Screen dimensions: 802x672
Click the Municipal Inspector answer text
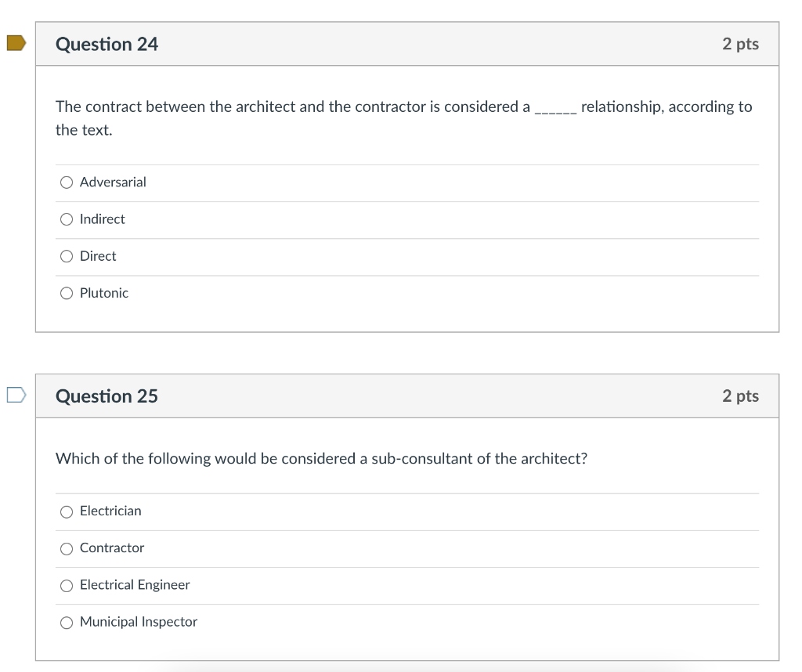(138, 622)
